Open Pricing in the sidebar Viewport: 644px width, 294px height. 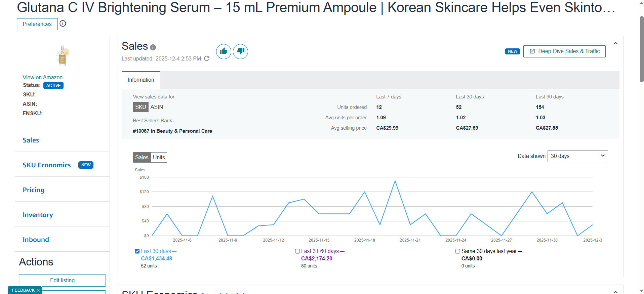coord(34,190)
